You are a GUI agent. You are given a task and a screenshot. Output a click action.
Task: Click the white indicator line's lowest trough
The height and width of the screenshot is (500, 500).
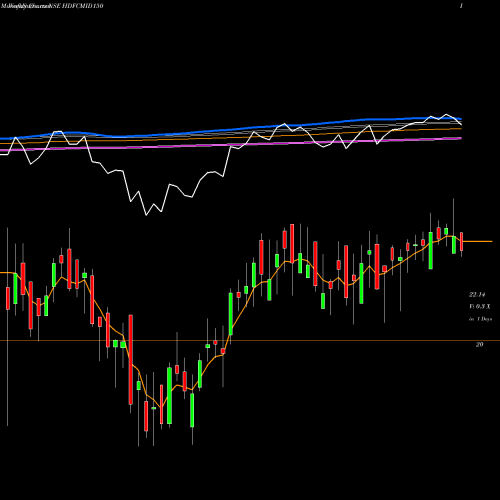tap(146, 215)
